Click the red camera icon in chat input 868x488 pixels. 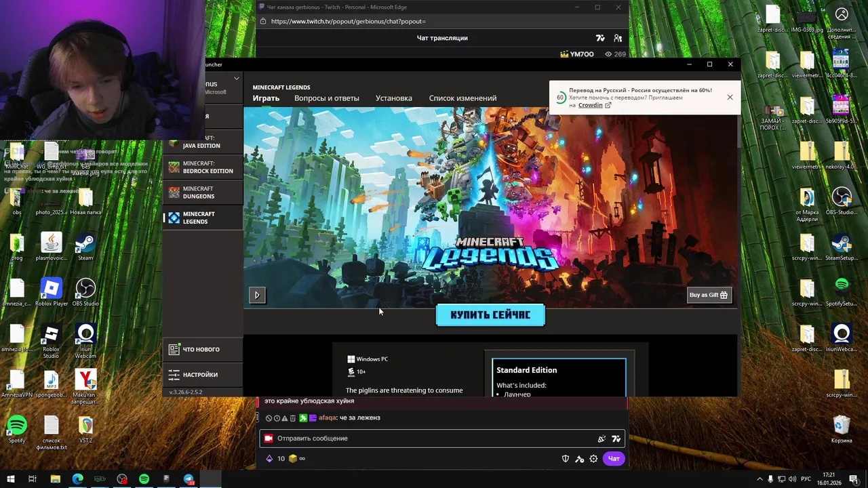coord(269,439)
